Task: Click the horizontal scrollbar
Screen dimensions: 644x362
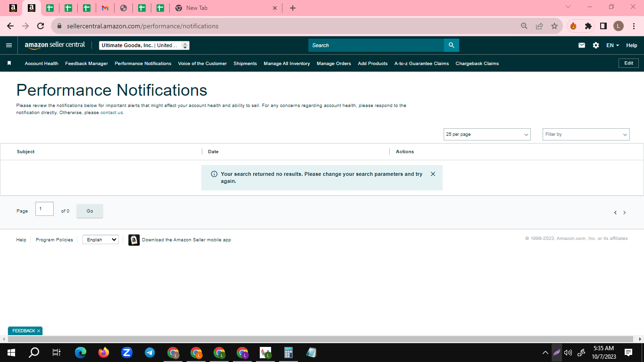Action: [321, 339]
